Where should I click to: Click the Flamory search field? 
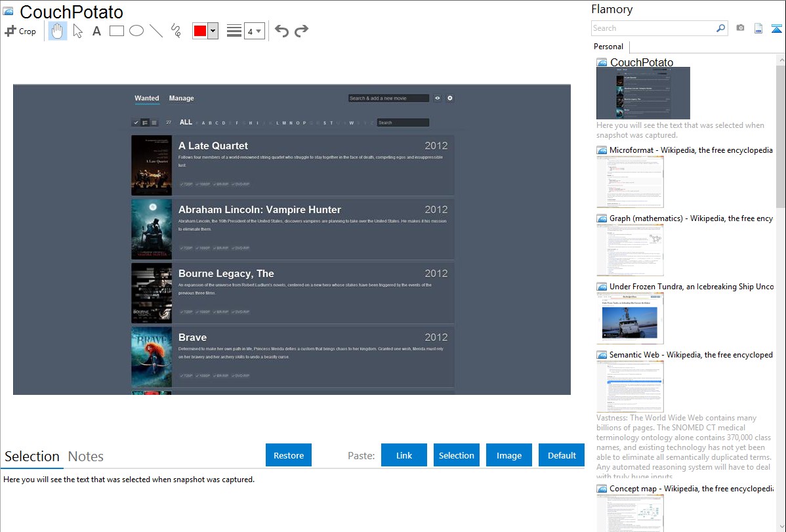tap(653, 28)
